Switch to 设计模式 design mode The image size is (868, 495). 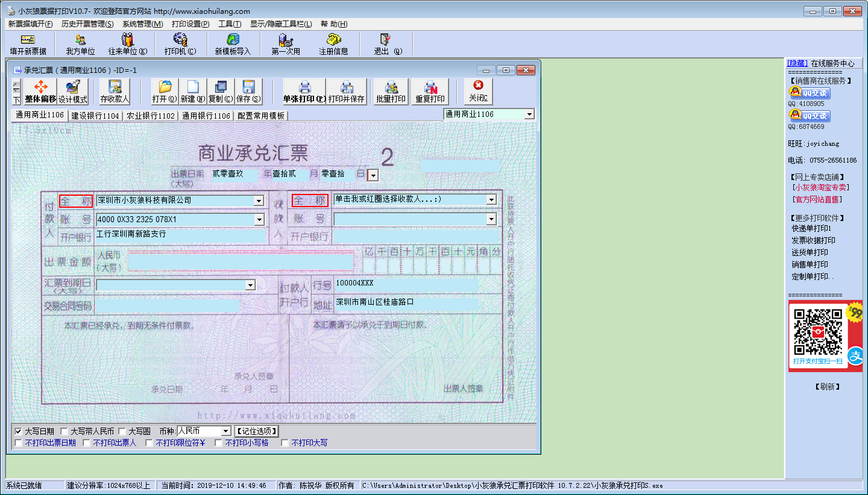(73, 92)
